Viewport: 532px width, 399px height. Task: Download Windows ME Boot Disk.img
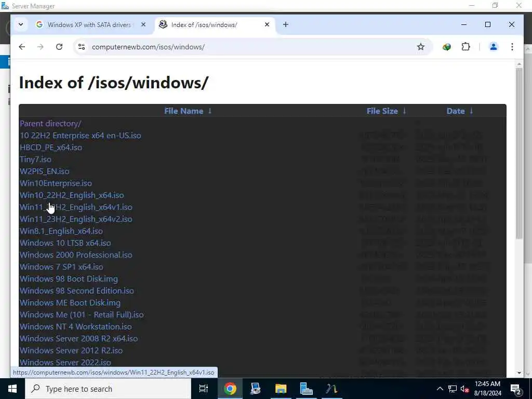point(70,303)
